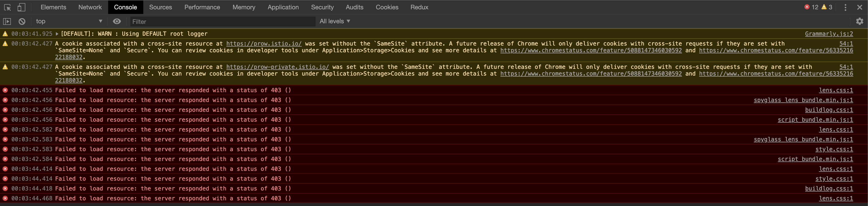The height and width of the screenshot is (206, 868).
Task: Open lens.css:1 source for 00:03:42.455 error
Action: coord(836,90)
